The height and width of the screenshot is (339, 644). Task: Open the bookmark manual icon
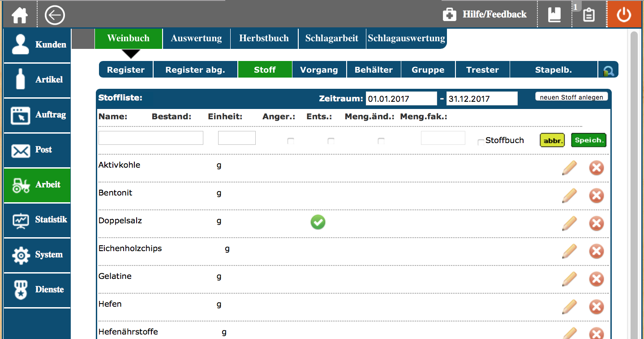pos(554,15)
